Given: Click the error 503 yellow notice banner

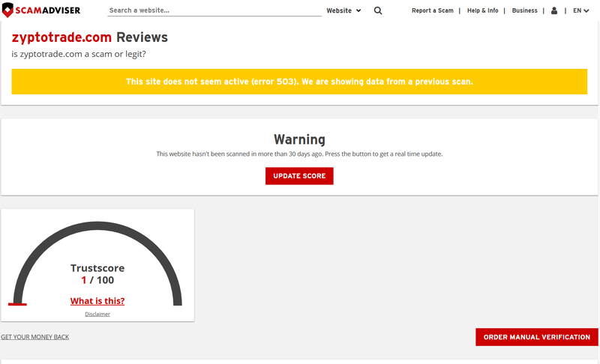Looking at the screenshot, I should tap(299, 82).
